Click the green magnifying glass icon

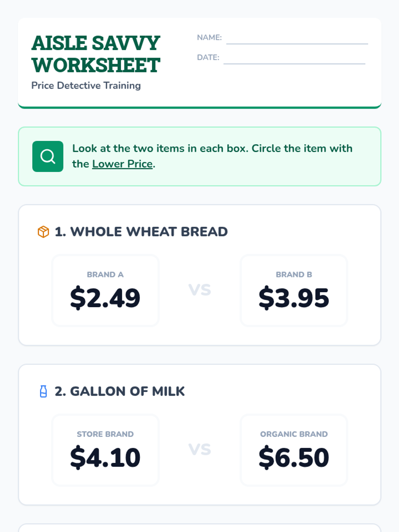click(48, 156)
